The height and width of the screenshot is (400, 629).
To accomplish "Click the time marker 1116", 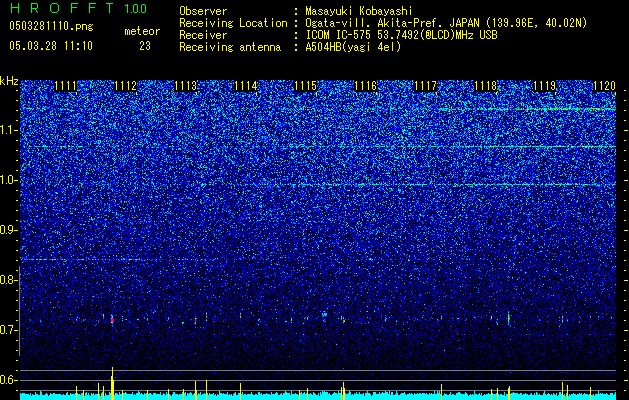I will [365, 86].
